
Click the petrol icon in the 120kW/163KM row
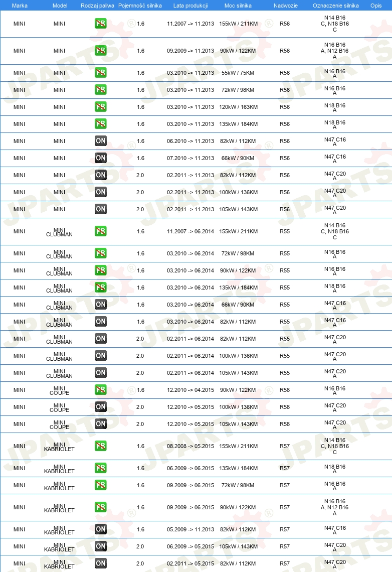(x=101, y=107)
